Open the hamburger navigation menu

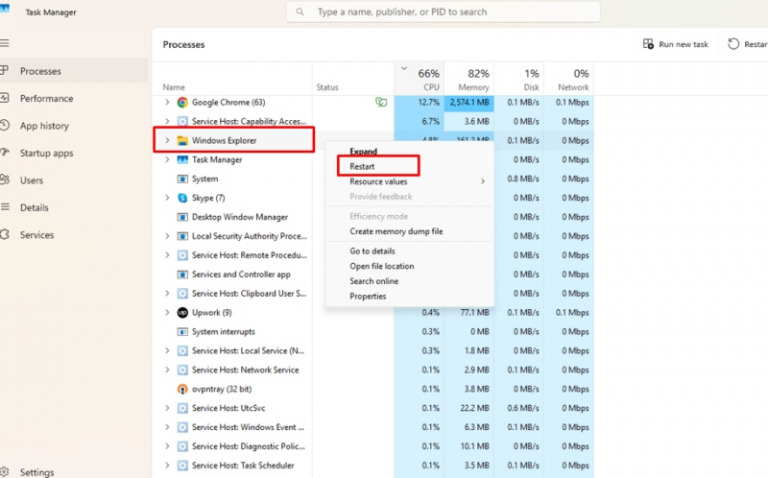[5, 44]
